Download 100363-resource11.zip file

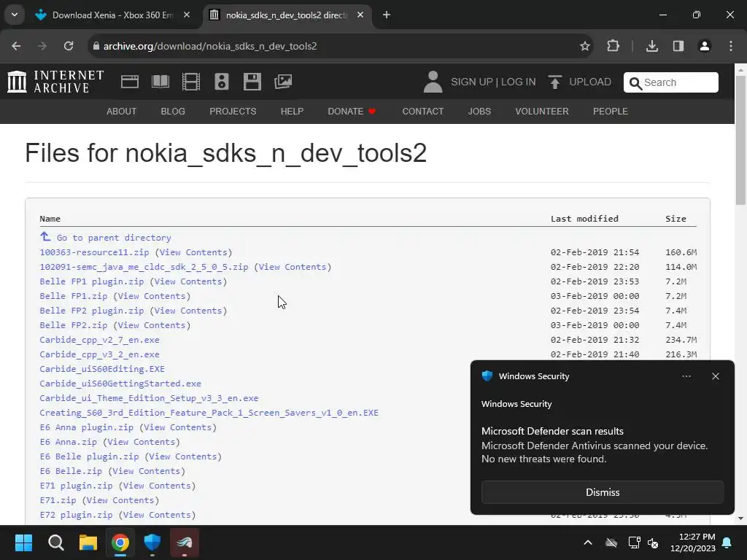pos(94,252)
